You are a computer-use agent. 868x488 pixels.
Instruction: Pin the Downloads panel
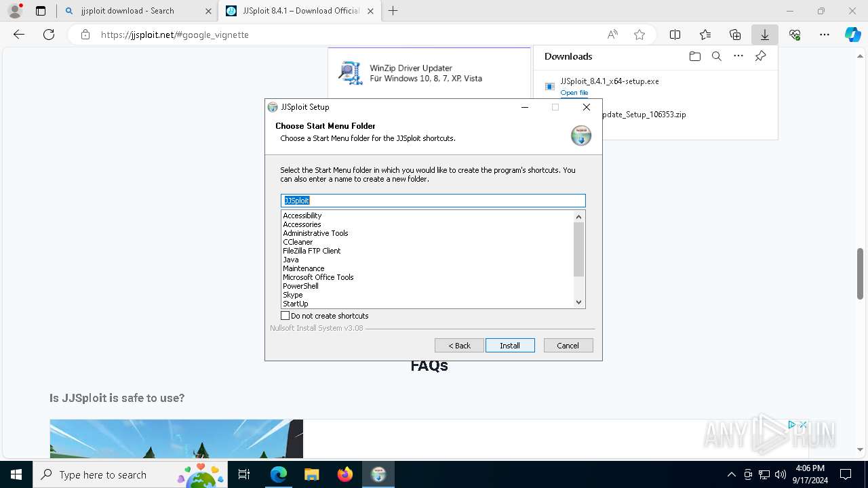click(x=760, y=56)
